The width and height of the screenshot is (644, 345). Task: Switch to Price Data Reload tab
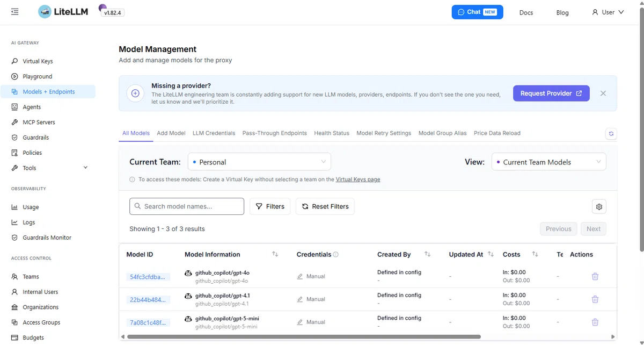click(x=497, y=133)
